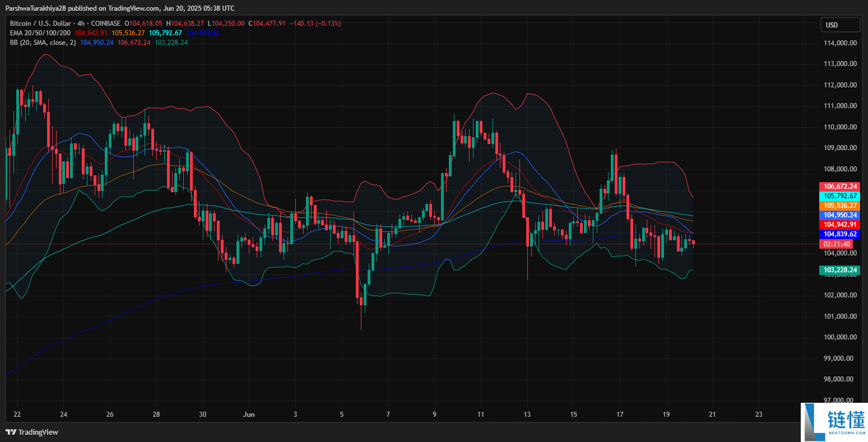Click the BB (20, SMA, close, 2) indicator label
Viewport: 868px width, 442px height.
[x=43, y=43]
